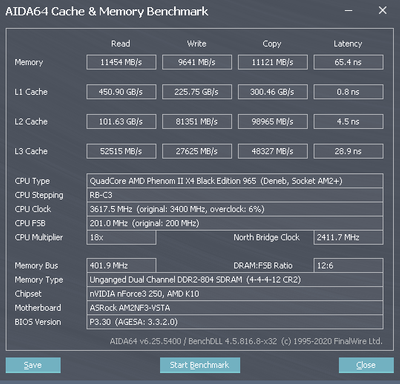Select the Memory Read result field
This screenshot has height=384, width=400.
(x=121, y=62)
